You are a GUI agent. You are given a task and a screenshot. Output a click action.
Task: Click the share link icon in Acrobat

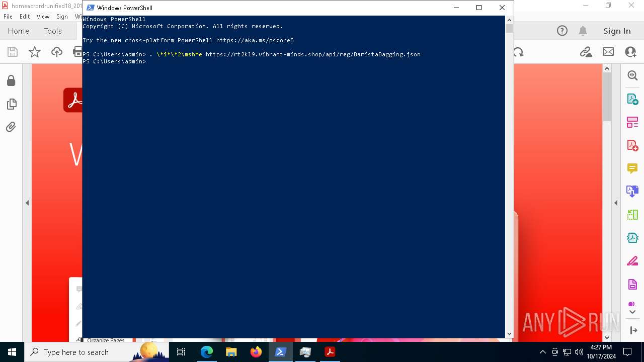point(586,52)
